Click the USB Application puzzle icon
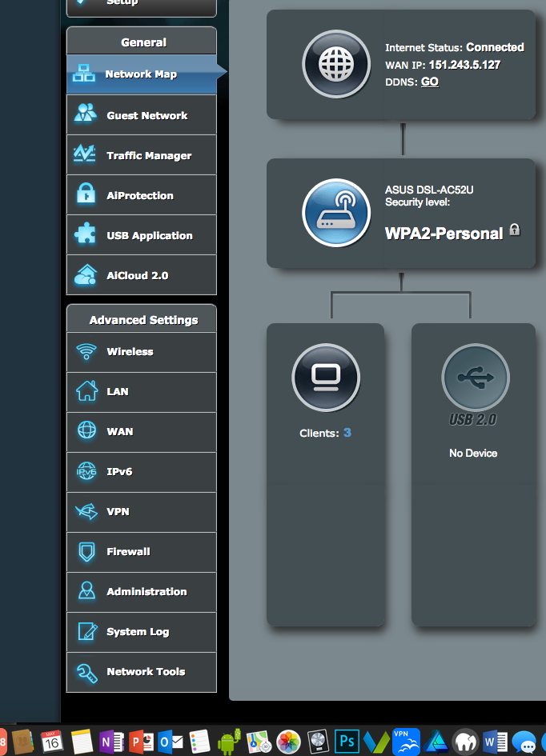This screenshot has height=756, width=546. click(x=86, y=234)
